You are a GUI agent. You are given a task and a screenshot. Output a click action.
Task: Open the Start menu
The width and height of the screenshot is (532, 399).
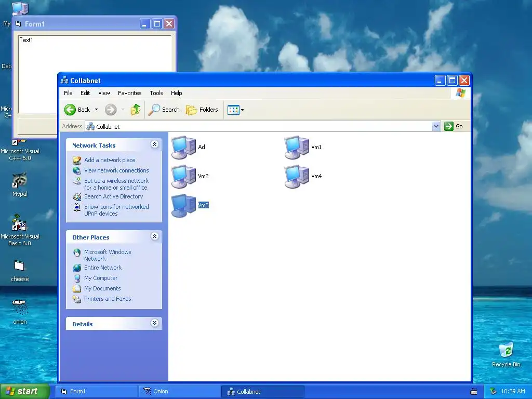coord(25,391)
